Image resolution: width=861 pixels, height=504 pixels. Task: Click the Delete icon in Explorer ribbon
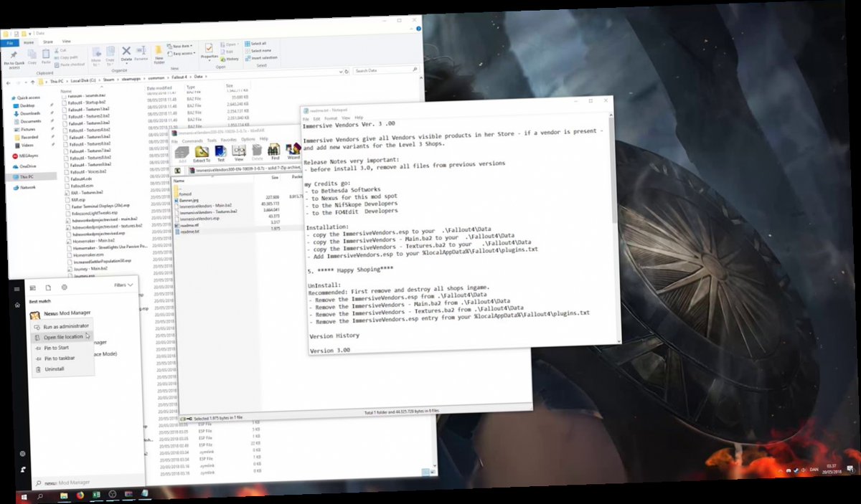[126, 54]
